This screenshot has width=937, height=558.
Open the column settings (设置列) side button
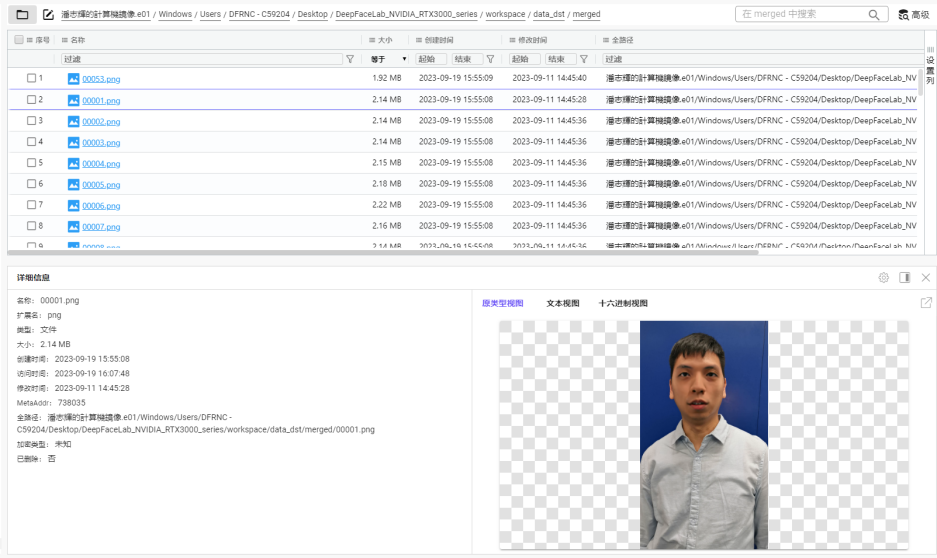[930, 65]
